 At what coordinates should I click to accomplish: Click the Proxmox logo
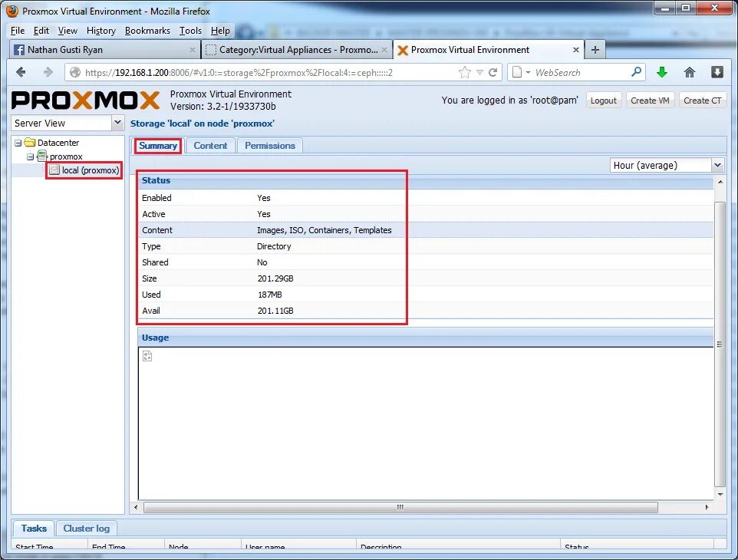tap(86, 100)
